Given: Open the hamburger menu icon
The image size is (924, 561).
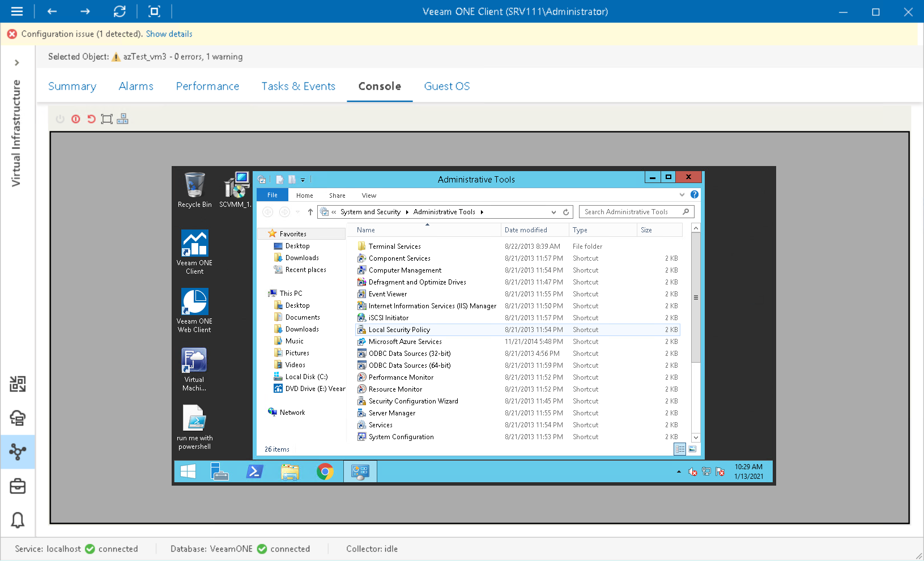Looking at the screenshot, I should (x=17, y=11).
